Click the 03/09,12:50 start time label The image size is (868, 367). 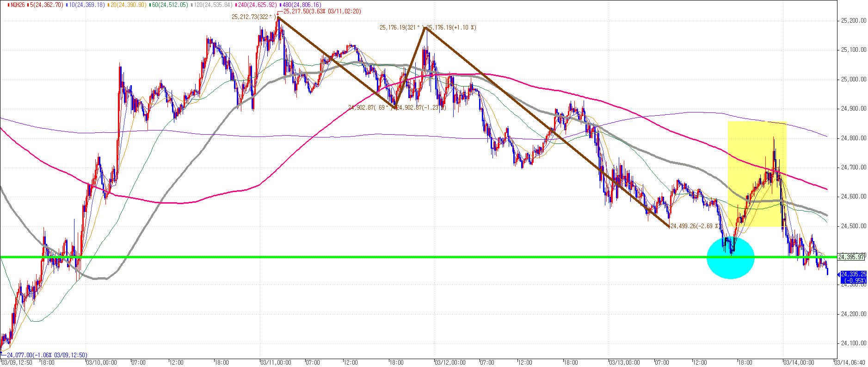click(17, 363)
